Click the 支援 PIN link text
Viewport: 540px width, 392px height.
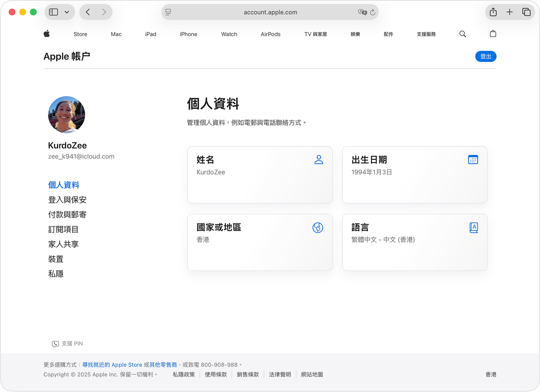pos(72,344)
